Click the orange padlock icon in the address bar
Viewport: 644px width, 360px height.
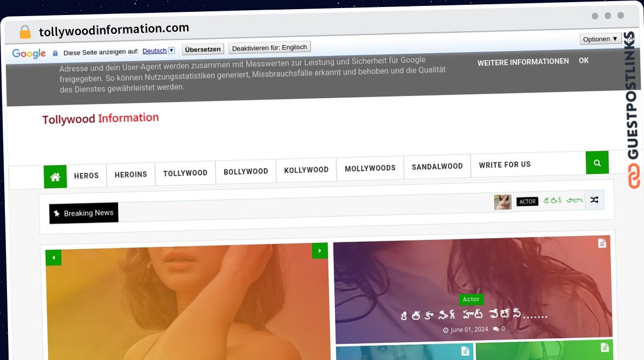[25, 32]
